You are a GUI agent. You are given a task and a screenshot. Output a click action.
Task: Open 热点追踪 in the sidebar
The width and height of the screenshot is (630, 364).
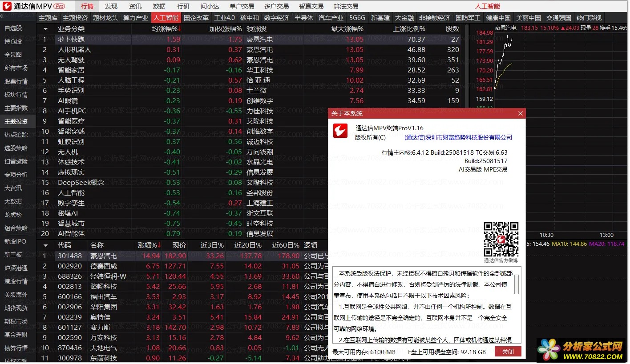click(x=16, y=135)
